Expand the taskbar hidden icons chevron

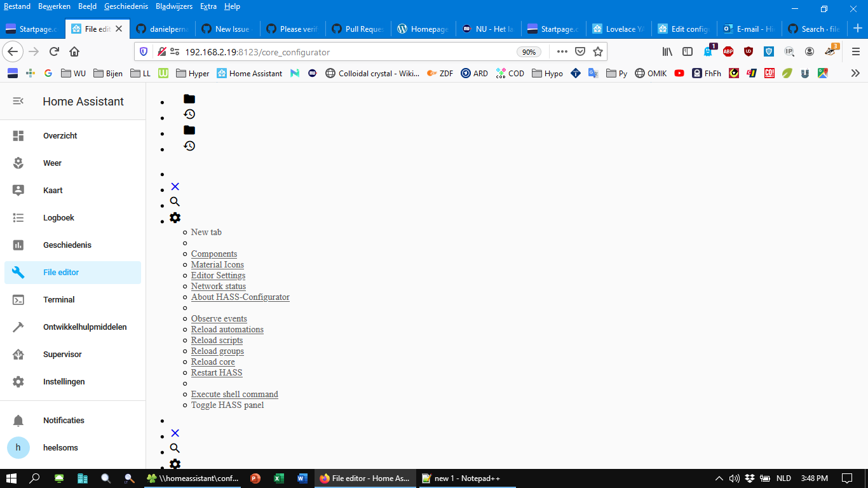719,478
